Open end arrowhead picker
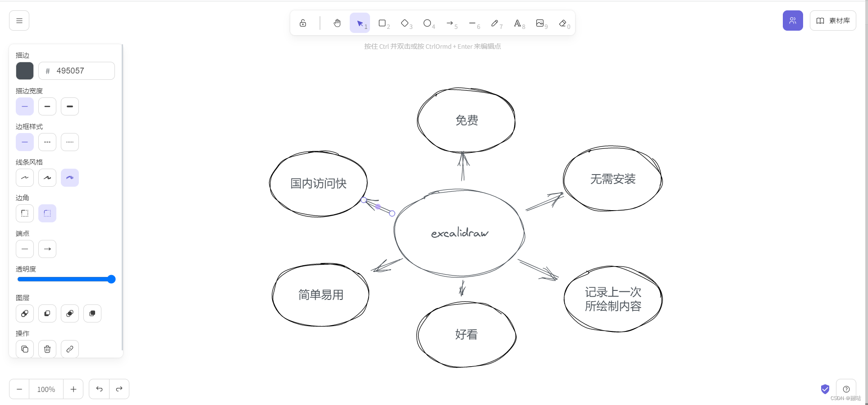 (x=47, y=249)
